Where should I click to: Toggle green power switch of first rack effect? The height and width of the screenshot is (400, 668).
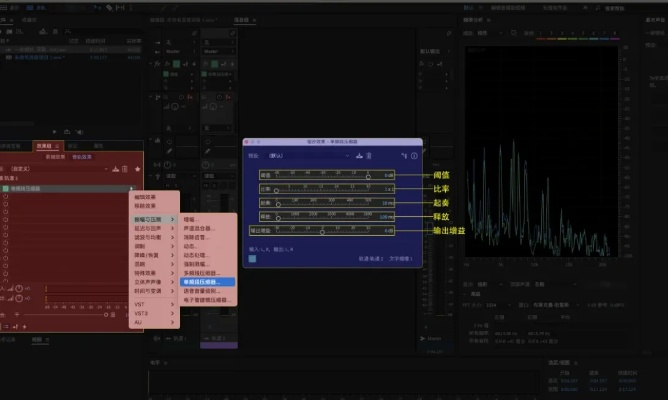tap(6, 188)
